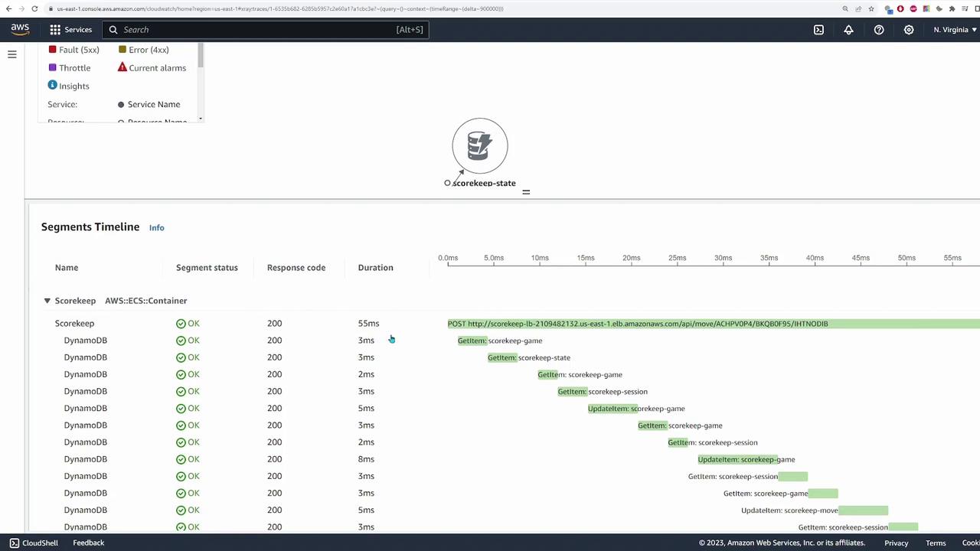This screenshot has height=551, width=980.
Task: Click the 200 response code in 55ms row
Action: (274, 324)
